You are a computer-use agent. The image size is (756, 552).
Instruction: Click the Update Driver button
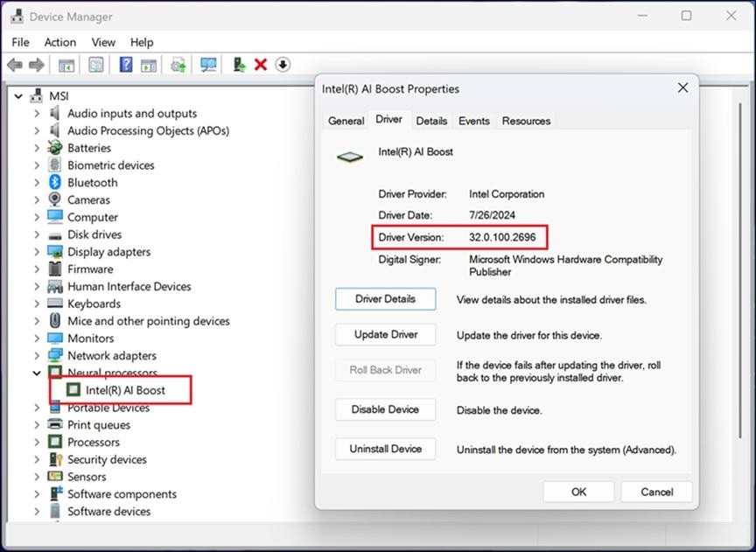(385, 334)
